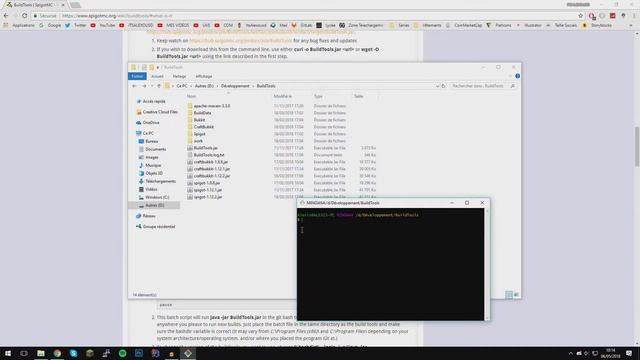Image resolution: width=640 pixels, height=360 pixels.
Task: Switch File Explorer to large icons view
Action: 516,294
